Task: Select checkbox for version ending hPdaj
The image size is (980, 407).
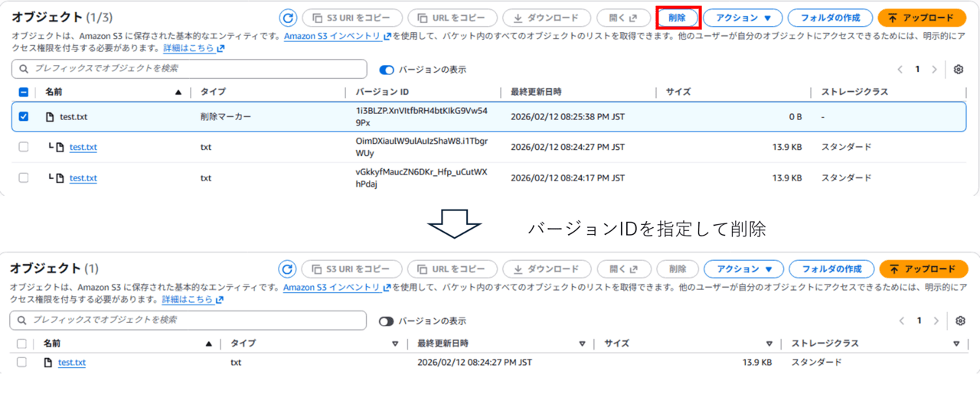Action: (23, 178)
